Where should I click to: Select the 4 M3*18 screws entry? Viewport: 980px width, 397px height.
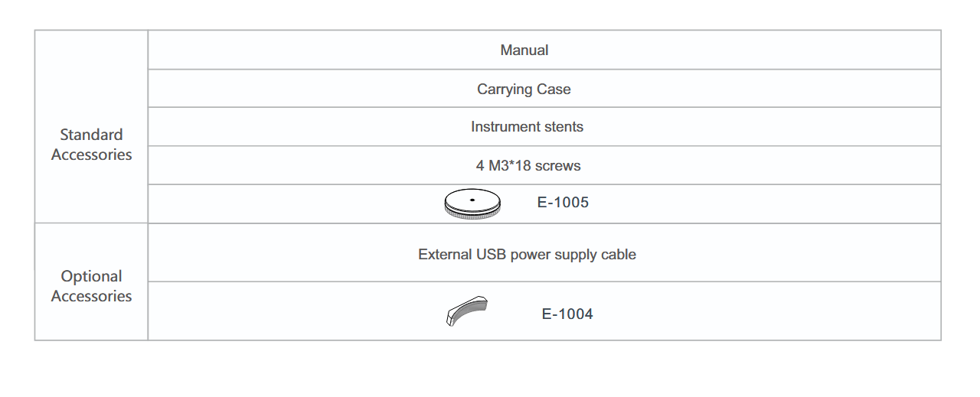528,165
